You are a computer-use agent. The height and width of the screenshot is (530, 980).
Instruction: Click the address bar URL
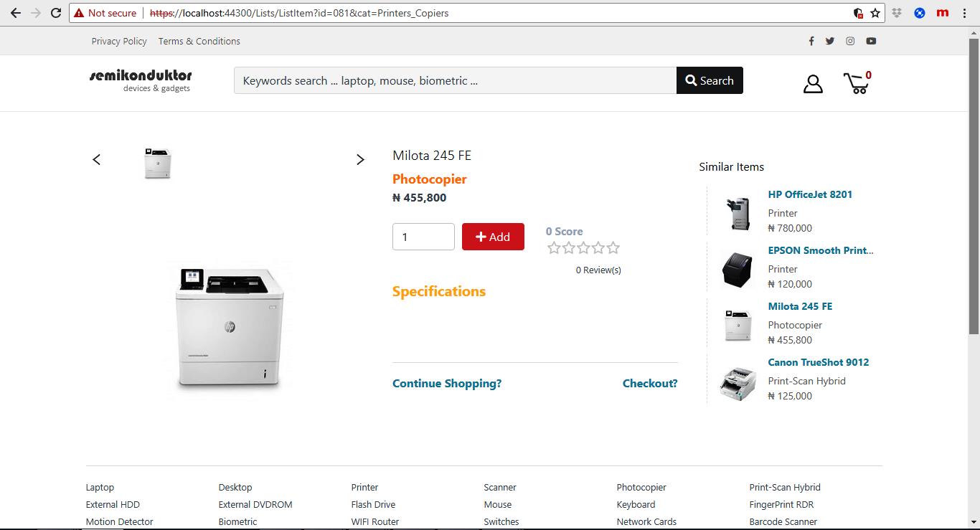click(x=299, y=13)
